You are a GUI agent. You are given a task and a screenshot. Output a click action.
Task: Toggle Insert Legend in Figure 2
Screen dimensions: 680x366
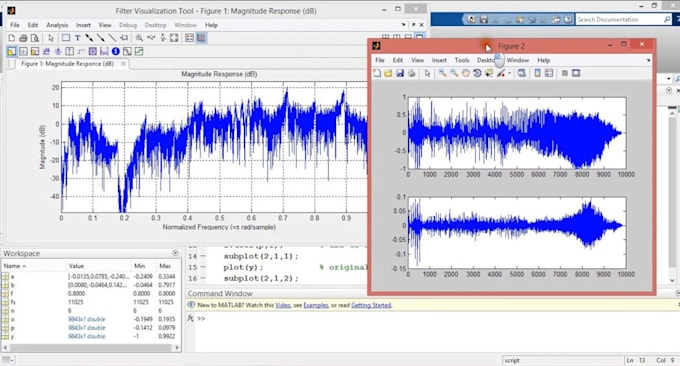549,73
